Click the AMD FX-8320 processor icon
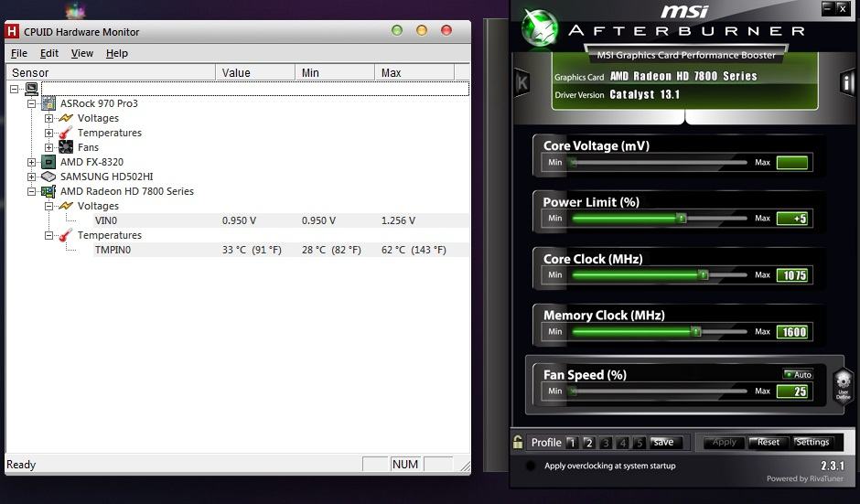The width and height of the screenshot is (860, 504). pos(48,162)
